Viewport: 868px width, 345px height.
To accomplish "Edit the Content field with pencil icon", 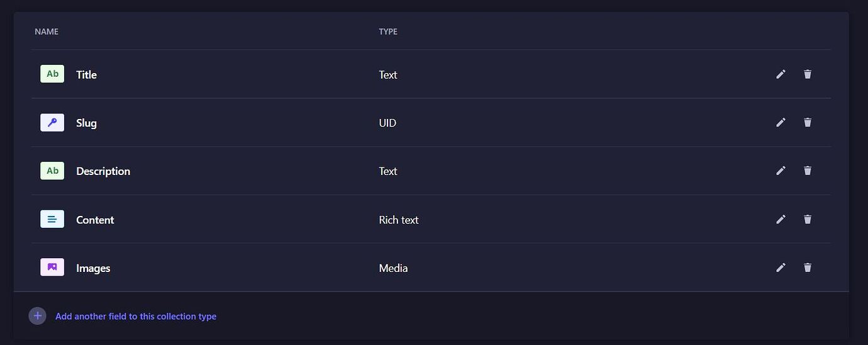I will click(781, 219).
